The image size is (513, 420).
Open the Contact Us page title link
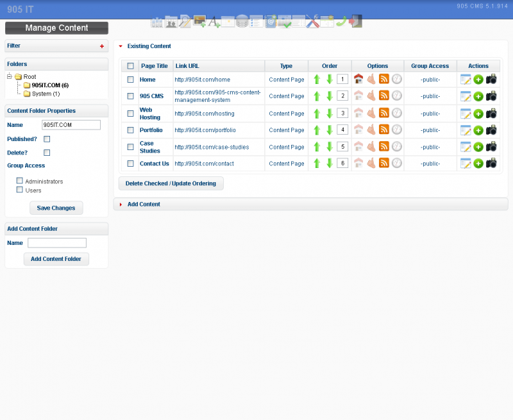tap(155, 164)
